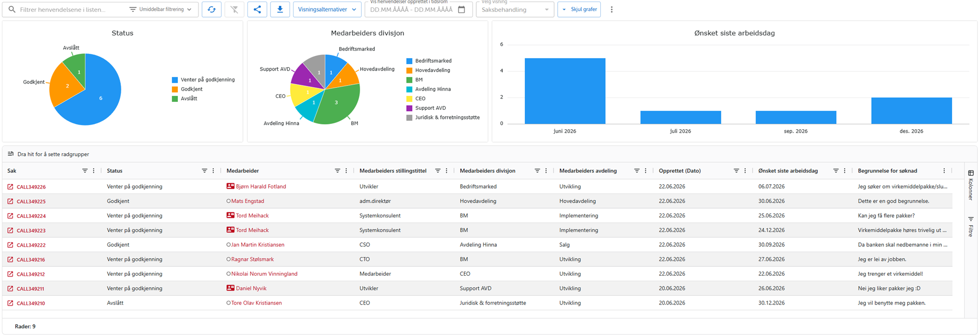Click contact card icon beside Daniel Nyvik

coord(230,288)
